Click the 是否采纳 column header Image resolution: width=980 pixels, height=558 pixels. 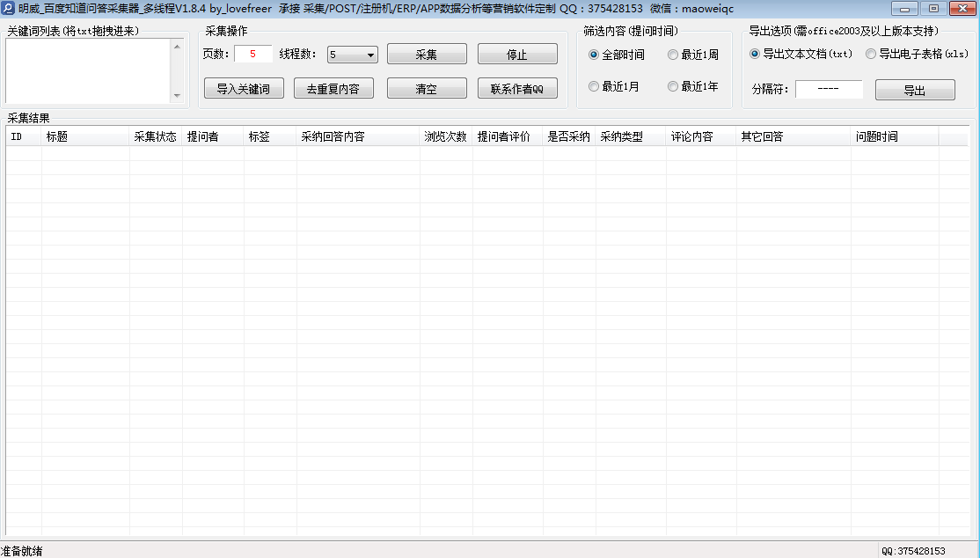pos(569,136)
